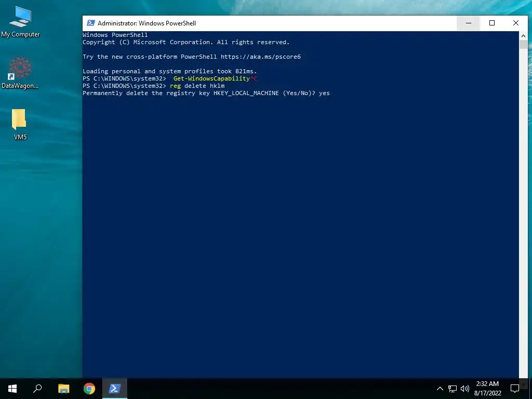Screen dimensions: 532x399
Task: Open the PowerShell title bar system menu icon
Action: click(x=90, y=23)
